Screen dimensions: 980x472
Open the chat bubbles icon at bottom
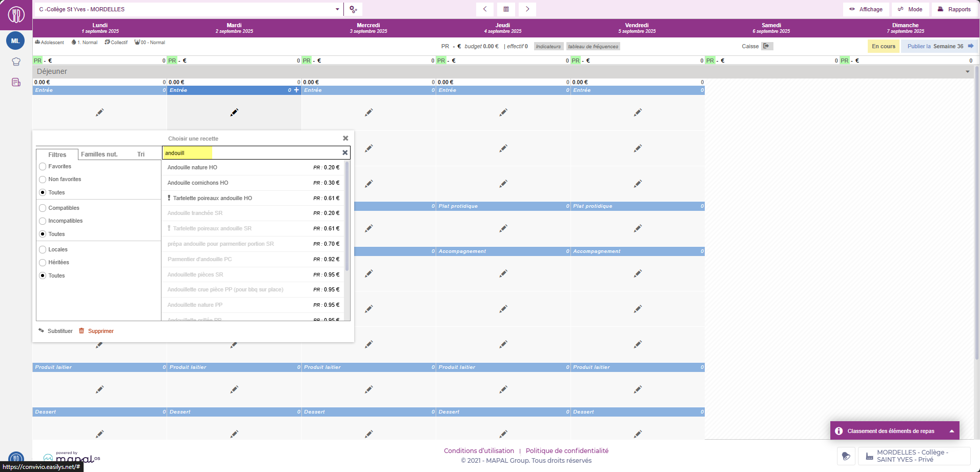(x=846, y=456)
